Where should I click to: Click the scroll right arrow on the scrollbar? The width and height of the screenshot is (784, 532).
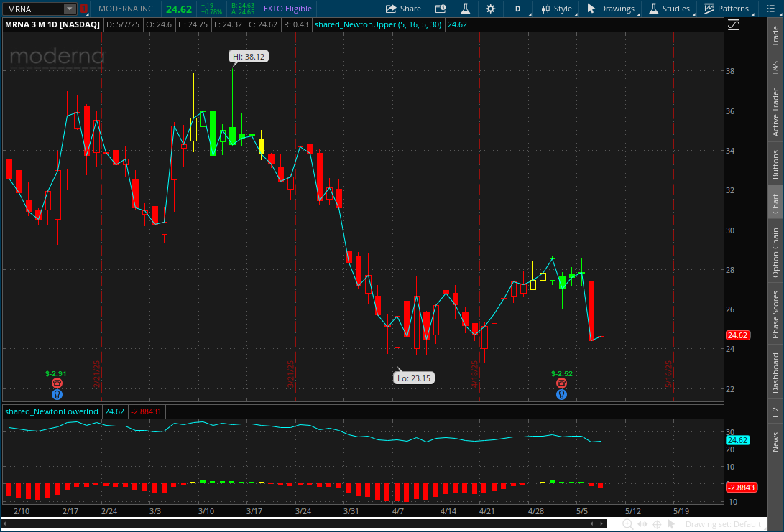pyautogui.click(x=601, y=523)
